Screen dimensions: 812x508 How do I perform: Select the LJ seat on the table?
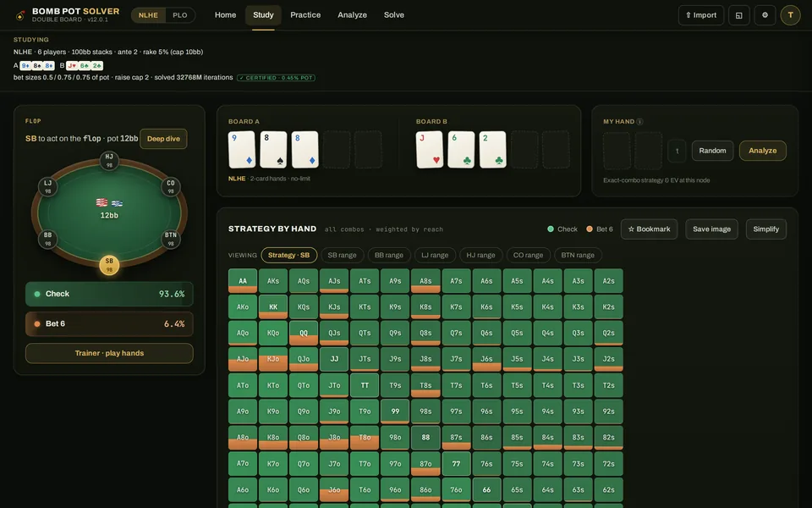pos(47,186)
